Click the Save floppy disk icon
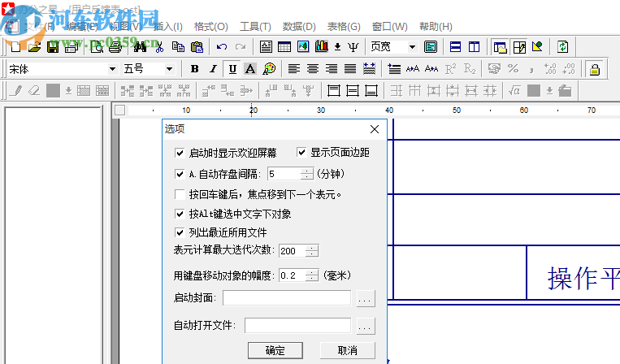Image resolution: width=620 pixels, height=364 pixels. 53,47
